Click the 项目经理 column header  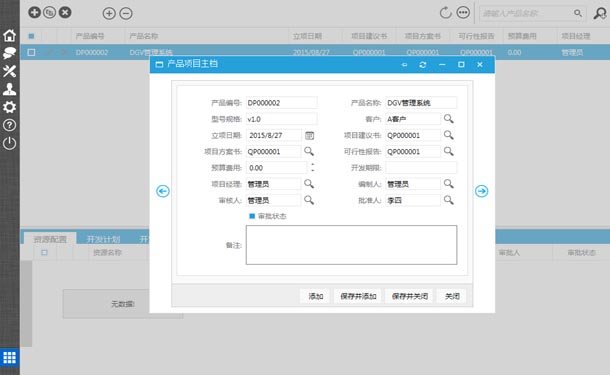576,36
